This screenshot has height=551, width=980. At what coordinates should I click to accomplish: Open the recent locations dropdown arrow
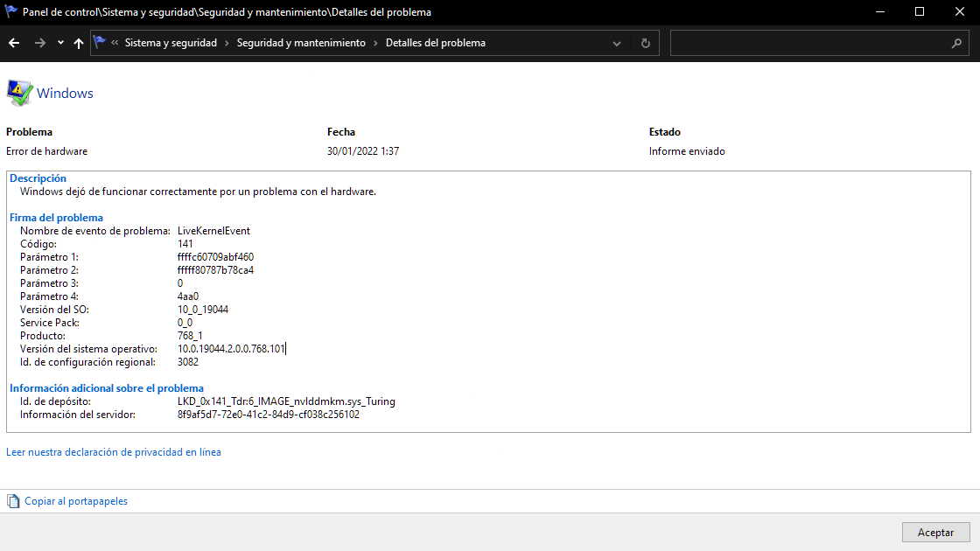click(x=60, y=43)
